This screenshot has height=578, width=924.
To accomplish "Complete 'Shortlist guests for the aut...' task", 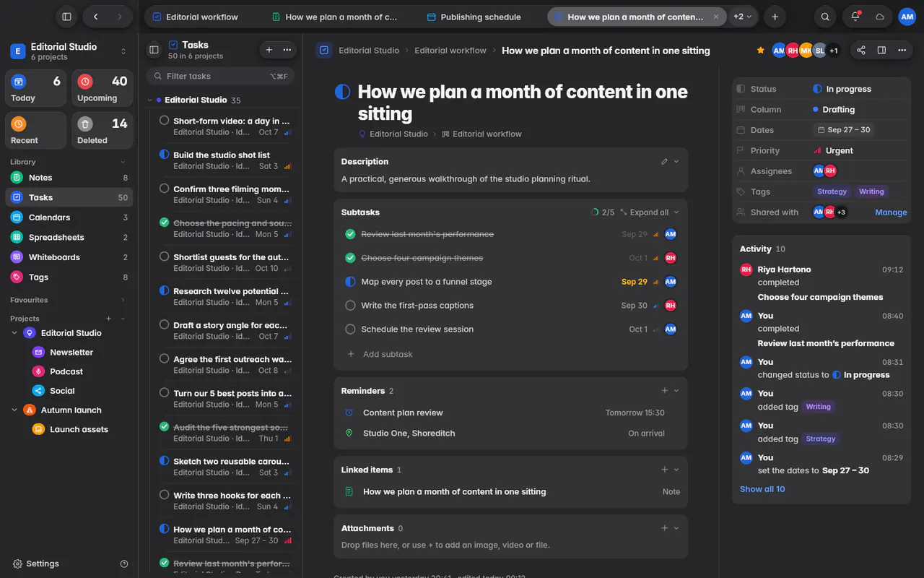I will 164,256.
